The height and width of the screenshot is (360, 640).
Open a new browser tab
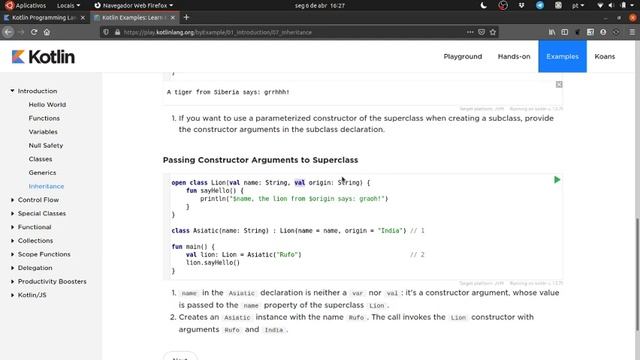[187, 18]
